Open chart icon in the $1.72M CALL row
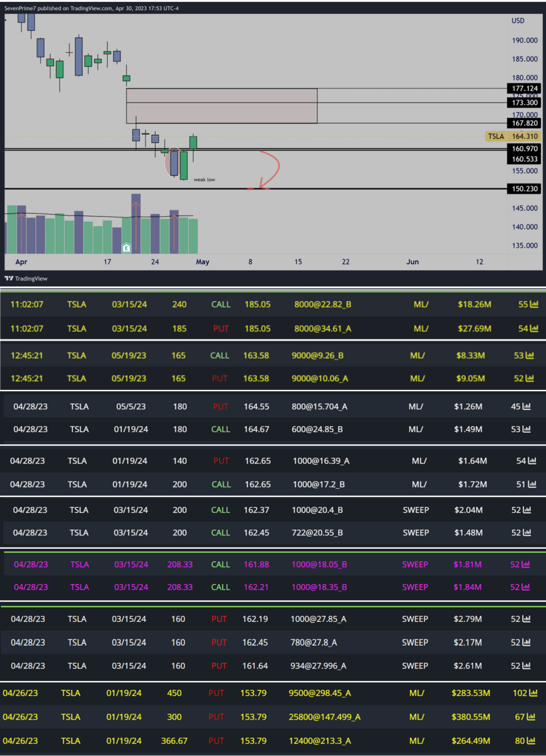This screenshot has width=546, height=756. pos(532,484)
